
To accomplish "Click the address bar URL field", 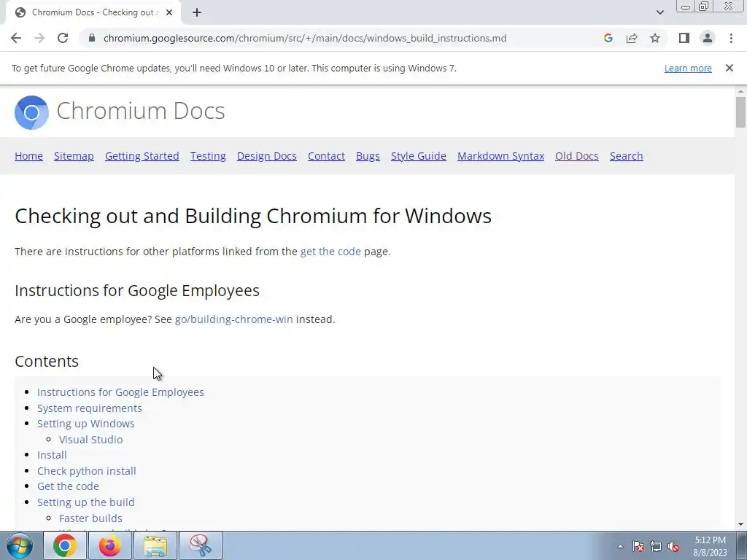I will click(305, 38).
